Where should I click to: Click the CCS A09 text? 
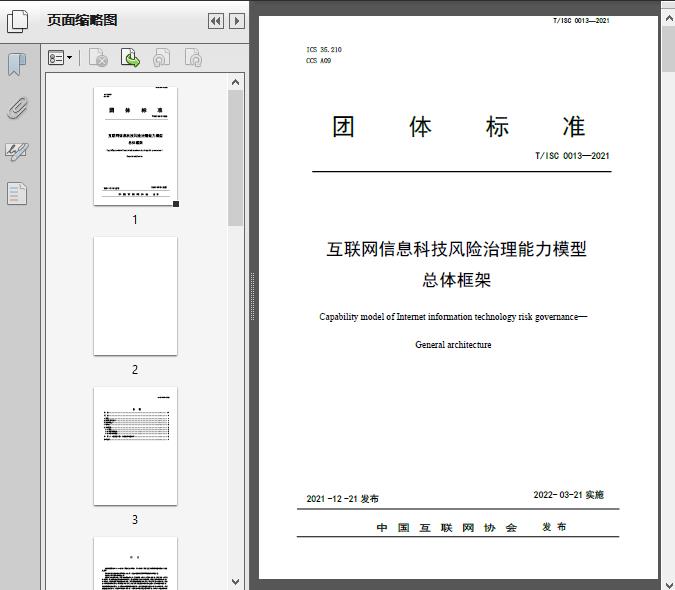[x=319, y=61]
